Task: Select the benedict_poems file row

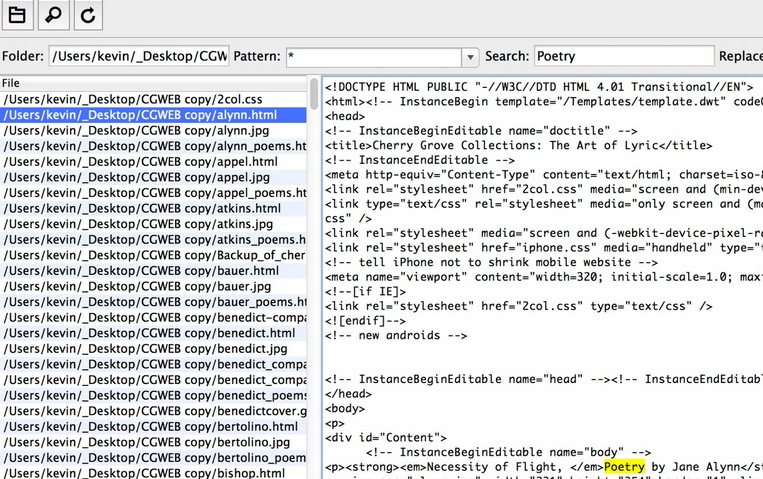Action: [x=153, y=395]
